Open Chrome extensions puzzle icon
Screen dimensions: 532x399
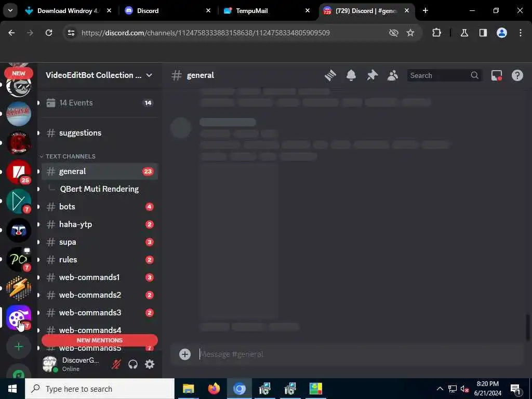436,33
